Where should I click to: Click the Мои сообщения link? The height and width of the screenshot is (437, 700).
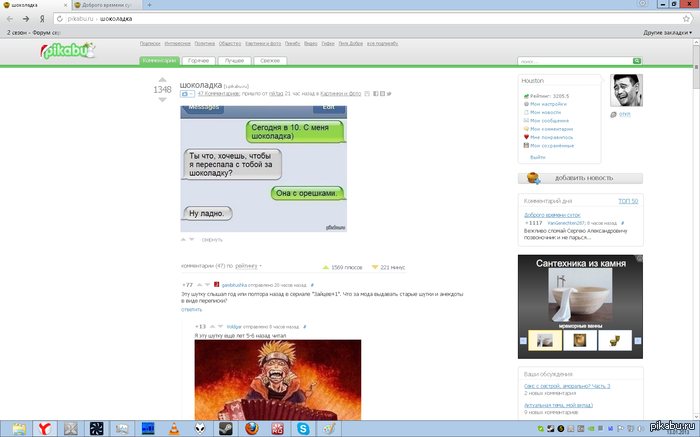pyautogui.click(x=550, y=120)
